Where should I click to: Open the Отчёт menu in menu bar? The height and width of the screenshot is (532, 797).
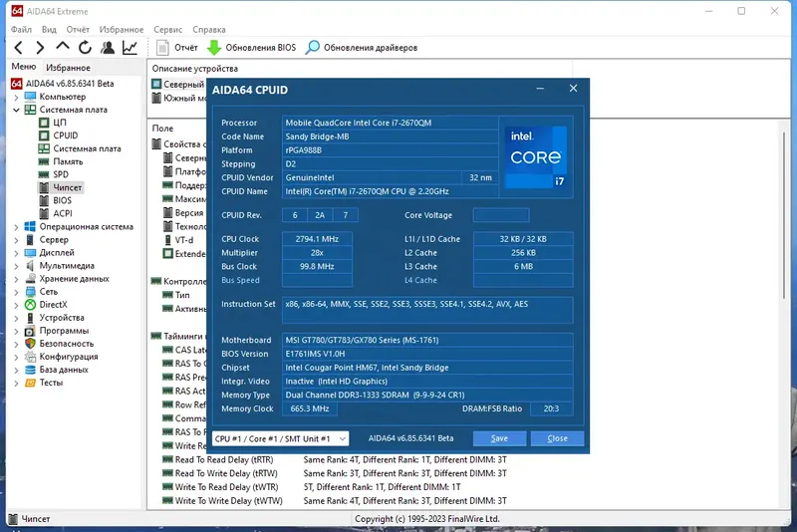(78, 30)
